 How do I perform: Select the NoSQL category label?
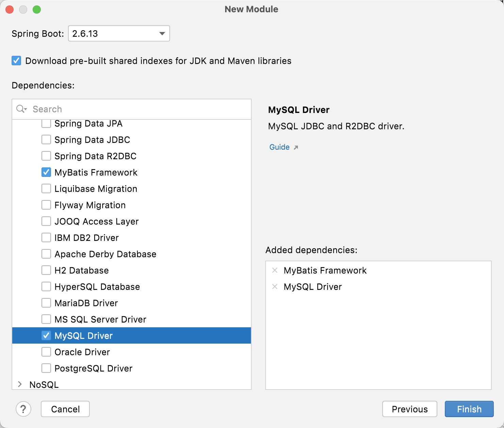tap(44, 385)
